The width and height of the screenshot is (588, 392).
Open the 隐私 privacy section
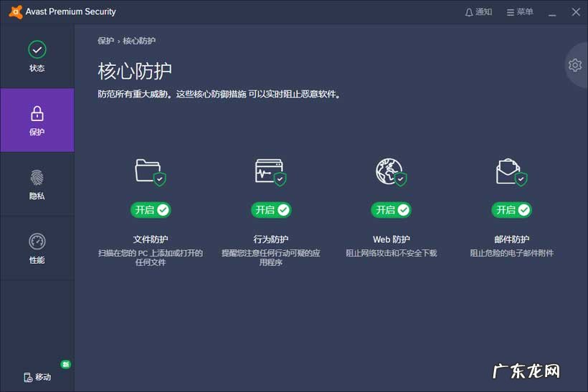pyautogui.click(x=37, y=184)
